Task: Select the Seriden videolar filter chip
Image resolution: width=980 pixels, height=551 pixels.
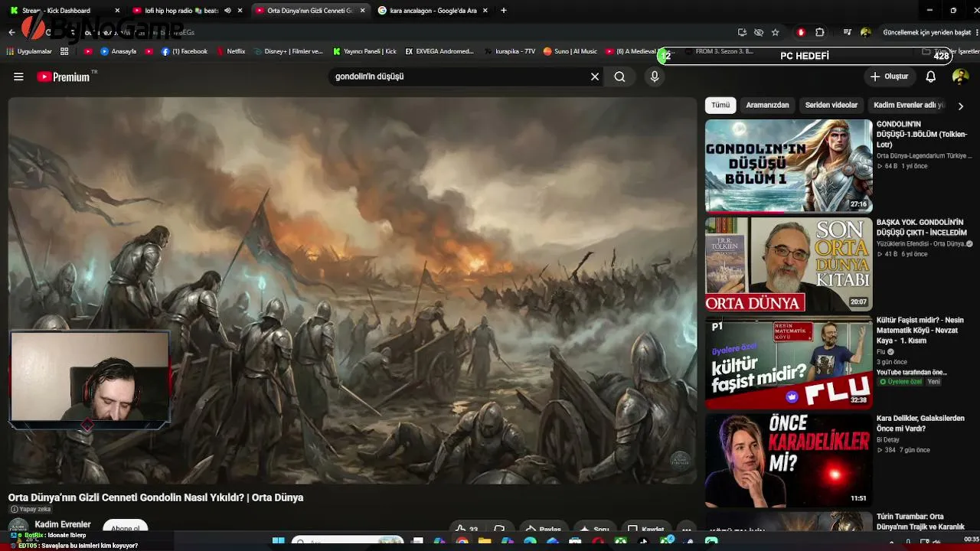Action: click(x=831, y=105)
